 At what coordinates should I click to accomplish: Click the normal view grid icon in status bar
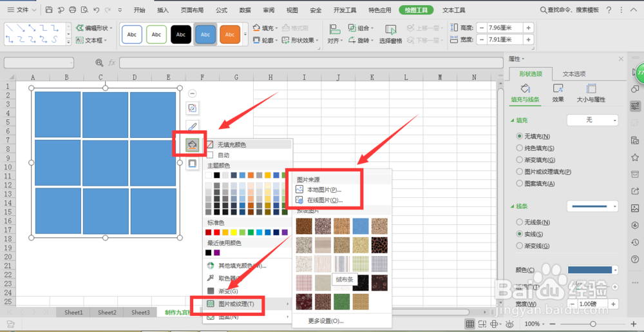point(470,324)
